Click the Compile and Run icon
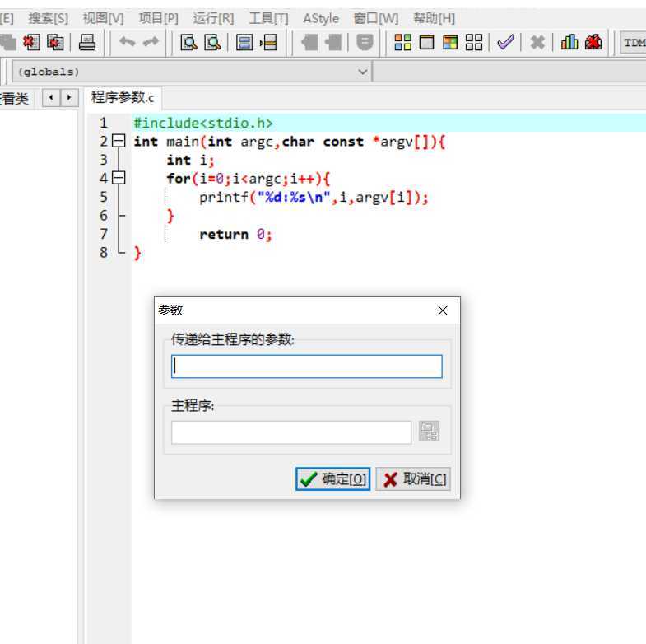Screen dimensions: 646x644 (450, 43)
